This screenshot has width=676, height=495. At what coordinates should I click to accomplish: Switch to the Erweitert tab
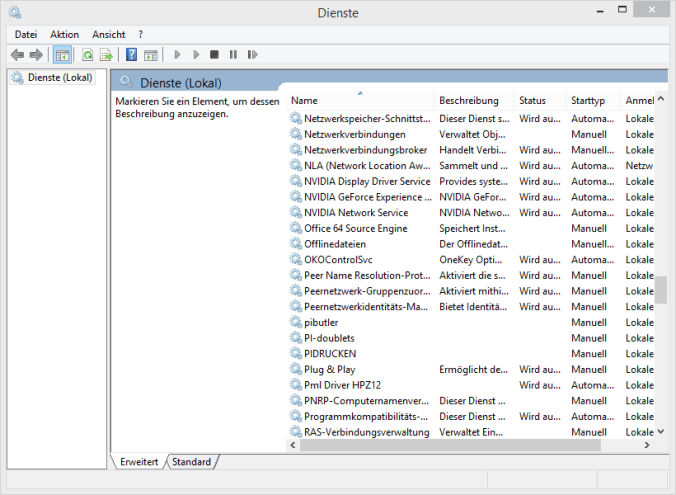pos(139,462)
